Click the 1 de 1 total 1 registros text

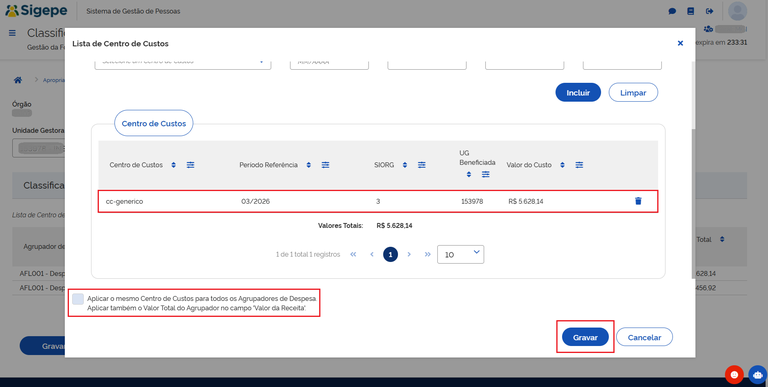coord(308,255)
